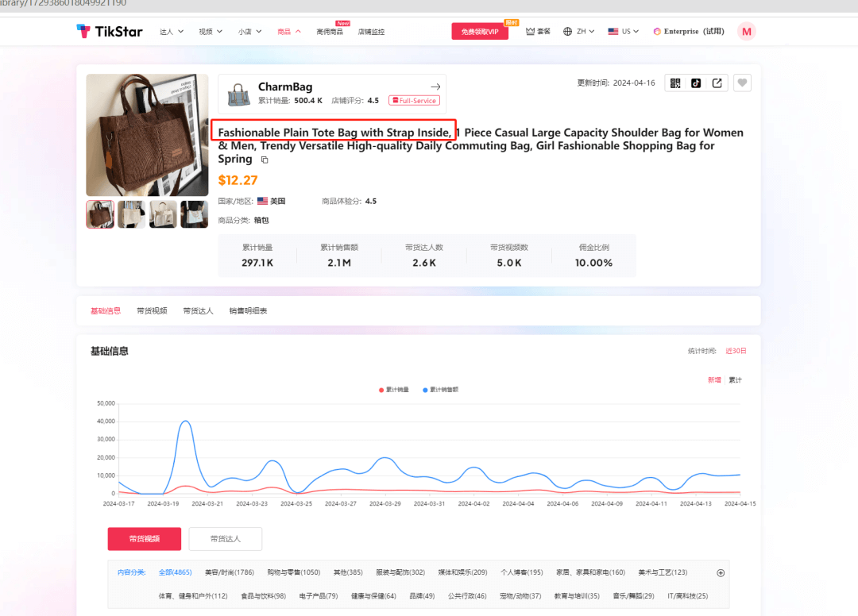Select the white bag product thumbnail
Viewport: 858px width, 616px height.
pos(163,214)
